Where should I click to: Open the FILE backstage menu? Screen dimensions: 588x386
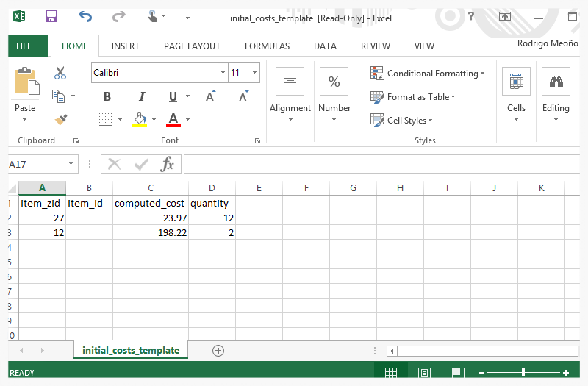click(x=24, y=46)
